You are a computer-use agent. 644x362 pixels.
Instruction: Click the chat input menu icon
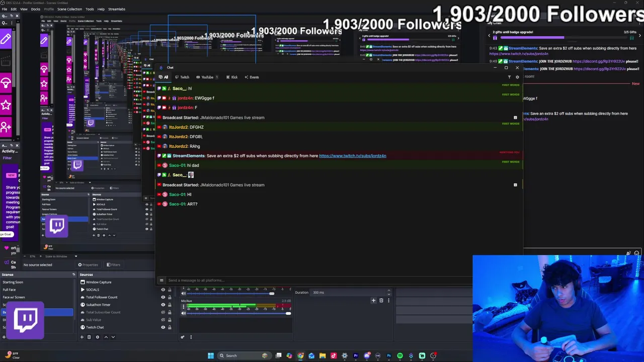(162, 280)
